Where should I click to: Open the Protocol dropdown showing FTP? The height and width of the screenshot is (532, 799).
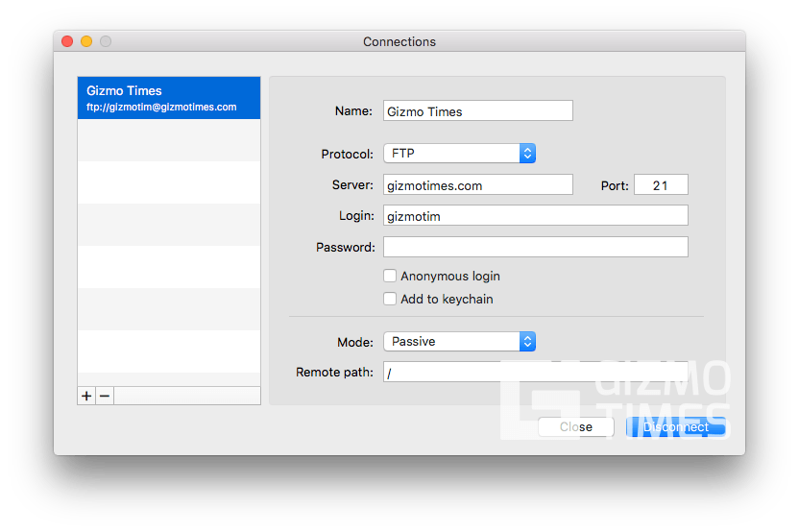coord(459,154)
